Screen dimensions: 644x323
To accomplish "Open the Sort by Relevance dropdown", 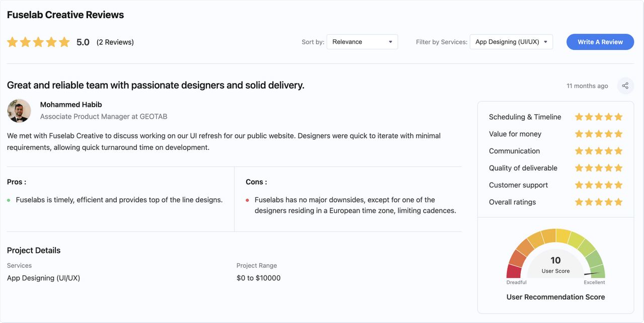I will 362,42.
